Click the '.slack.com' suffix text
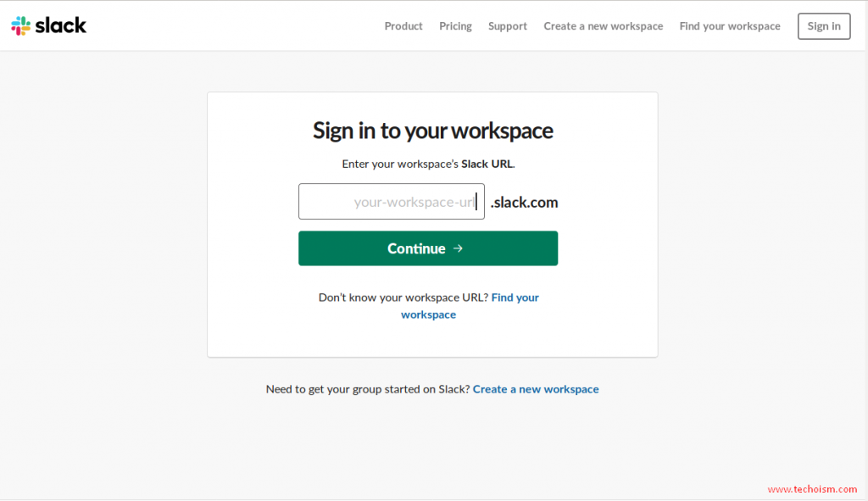The height and width of the screenshot is (501, 868). coord(524,202)
